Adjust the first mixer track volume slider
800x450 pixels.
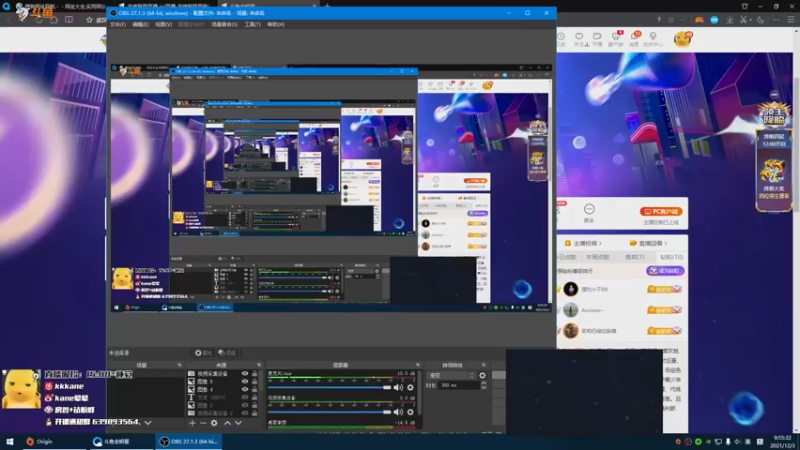(330, 387)
